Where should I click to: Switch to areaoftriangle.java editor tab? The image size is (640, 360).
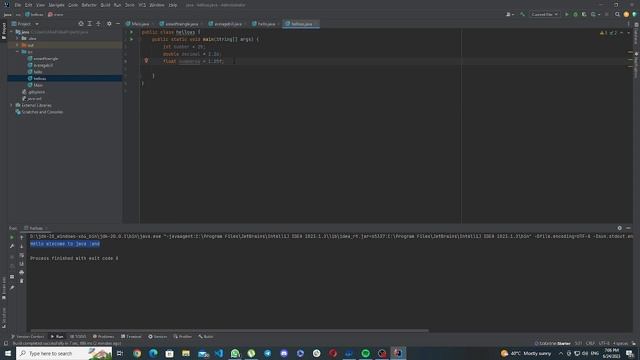point(180,24)
